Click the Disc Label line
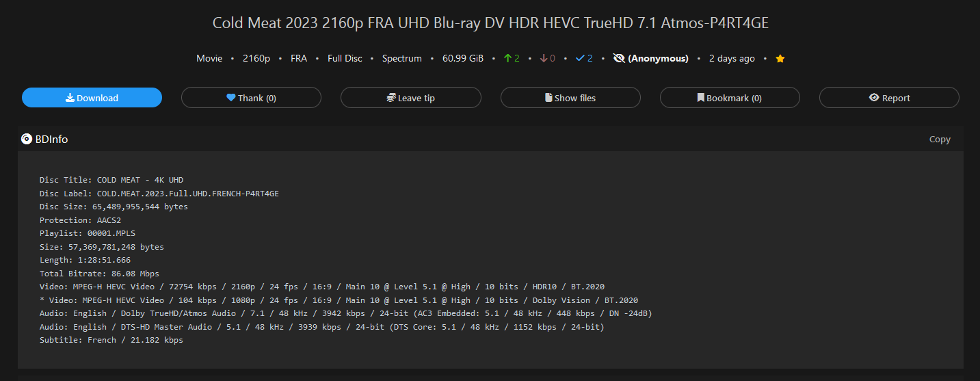Viewport: 980px width, 381px height. (x=159, y=194)
